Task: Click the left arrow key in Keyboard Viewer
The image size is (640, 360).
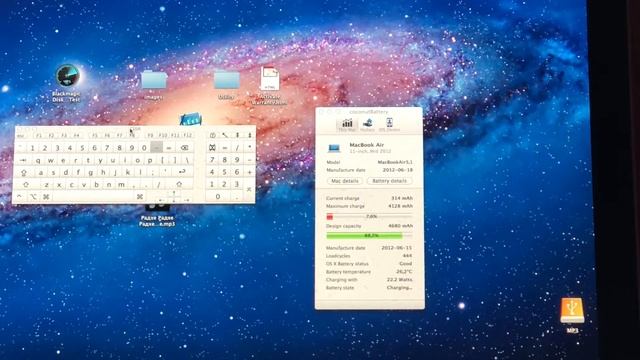Action: pos(161,200)
